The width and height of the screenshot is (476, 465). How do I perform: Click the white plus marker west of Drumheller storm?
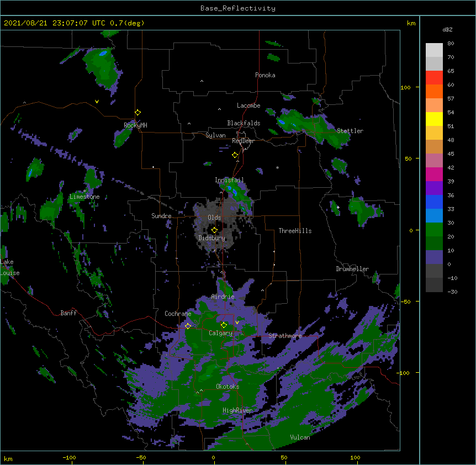tap(338, 207)
